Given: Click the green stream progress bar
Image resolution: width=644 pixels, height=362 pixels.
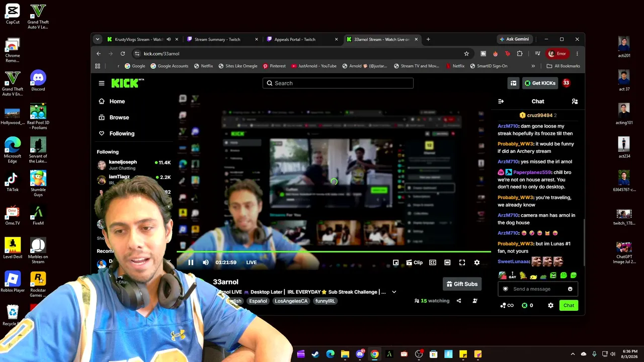Looking at the screenshot, I should (334, 251).
